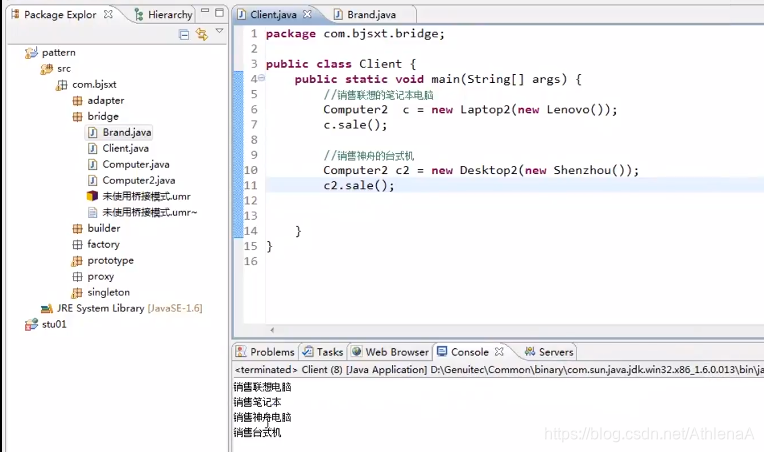Select Client.java in the tree
Screen dimensions: 764x452
click(x=126, y=149)
